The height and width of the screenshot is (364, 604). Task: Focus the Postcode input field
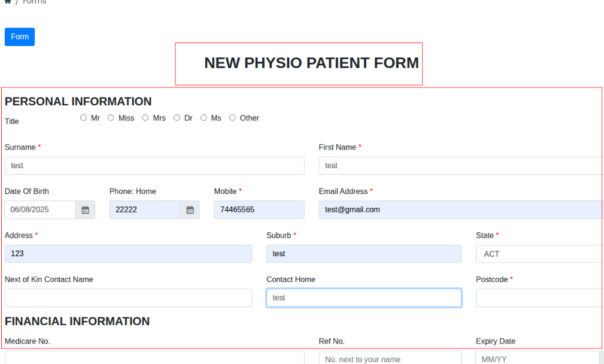(x=539, y=298)
